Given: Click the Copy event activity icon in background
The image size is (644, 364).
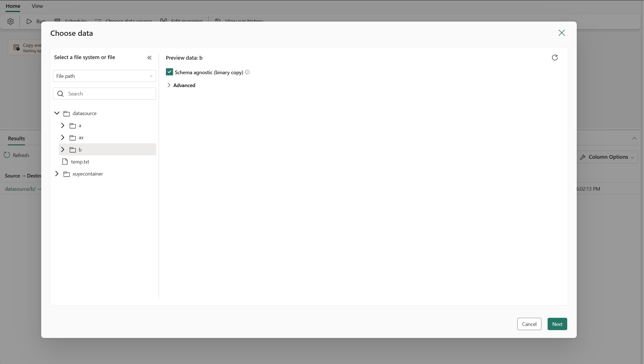Looking at the screenshot, I should [16, 47].
